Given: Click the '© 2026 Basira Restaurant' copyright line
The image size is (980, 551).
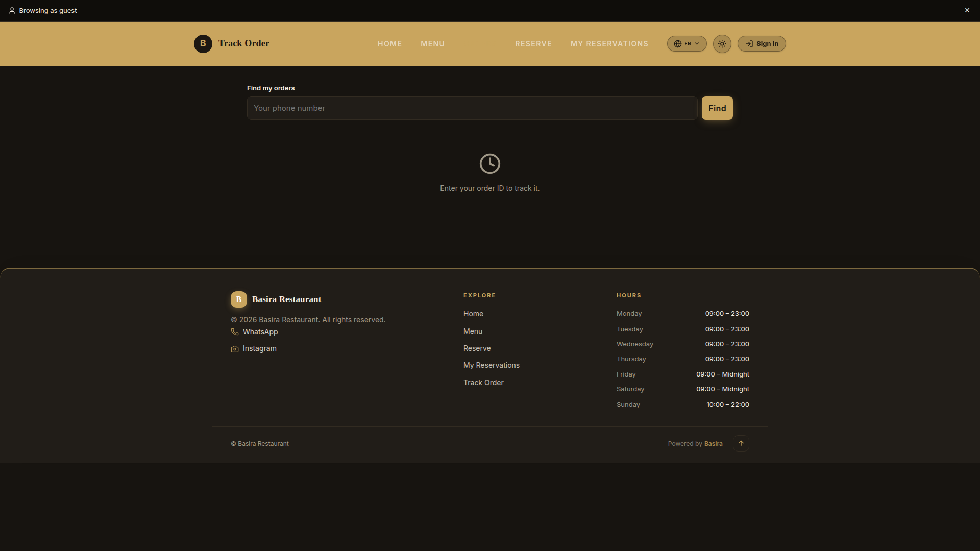Looking at the screenshot, I should [x=308, y=320].
